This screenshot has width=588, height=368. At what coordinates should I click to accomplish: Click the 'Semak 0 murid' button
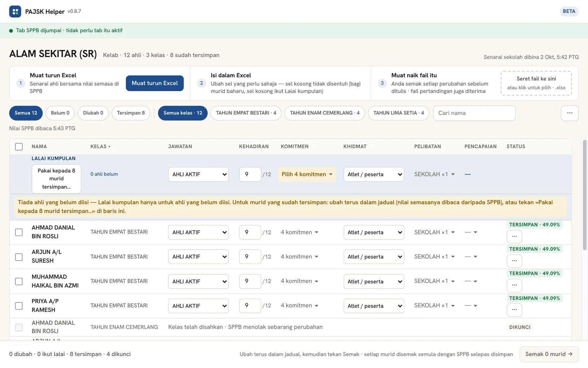pos(549,354)
